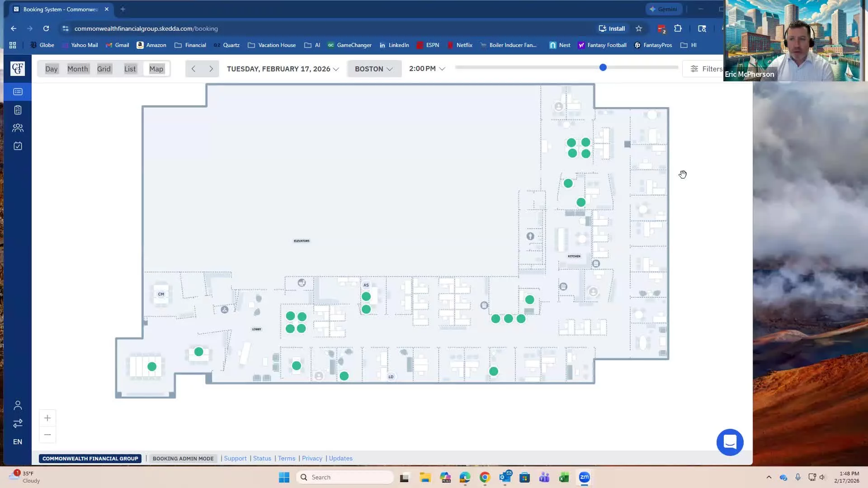
Task: Click the switch arrows sidebar icon
Action: 18,423
